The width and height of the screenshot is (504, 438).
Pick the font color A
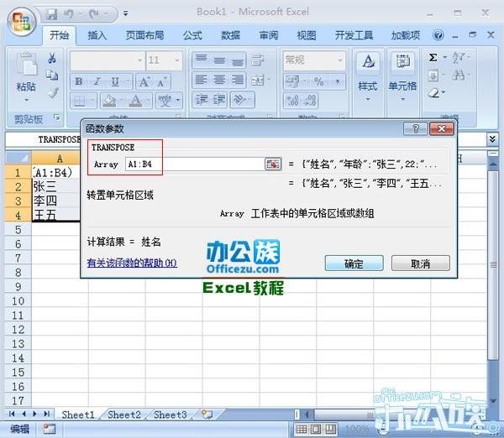[135, 101]
